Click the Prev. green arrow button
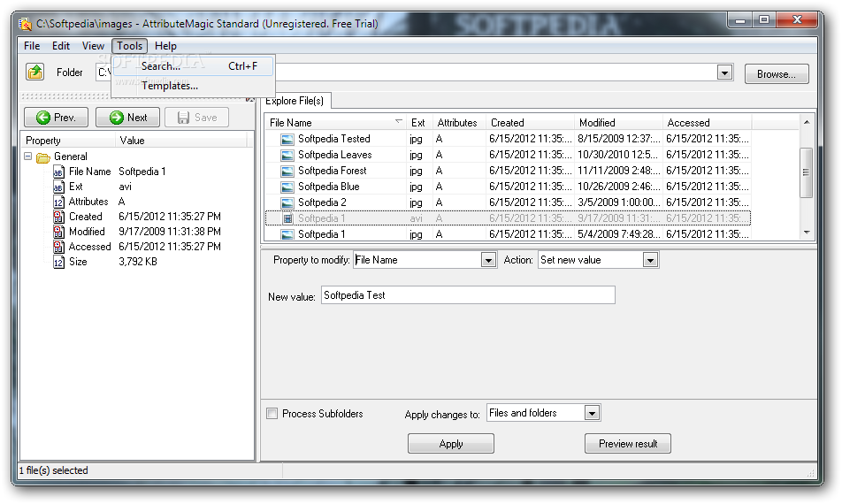The width and height of the screenshot is (842, 504). [56, 117]
